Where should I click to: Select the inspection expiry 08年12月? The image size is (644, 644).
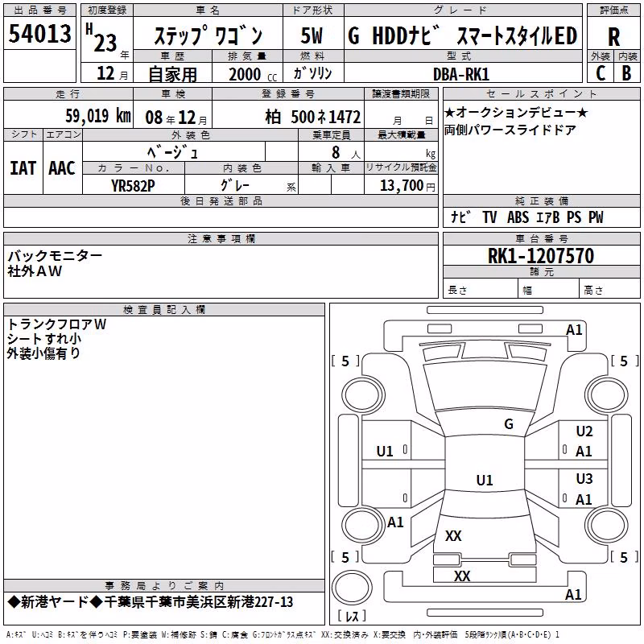click(x=176, y=118)
